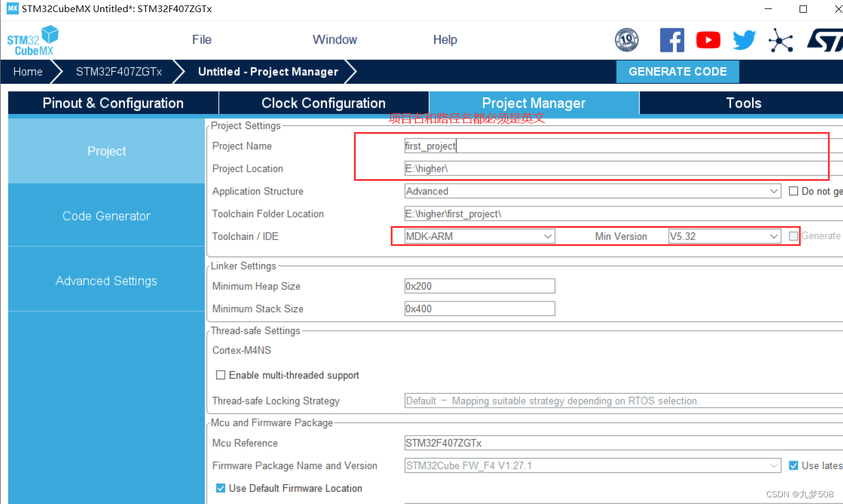Click the ST logo icon
Image resolution: width=843 pixels, height=504 pixels.
click(x=825, y=40)
